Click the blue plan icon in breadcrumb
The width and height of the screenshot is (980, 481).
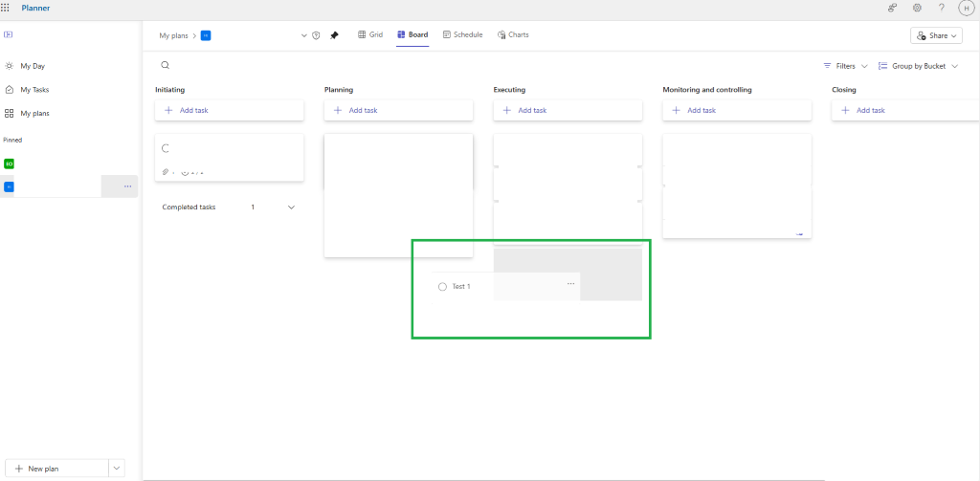(x=206, y=35)
